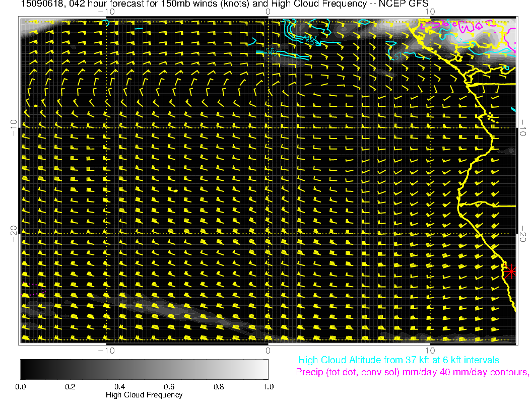
Task: Click the short cyan dash at the right edge
Action: pyautogui.click(x=513, y=109)
